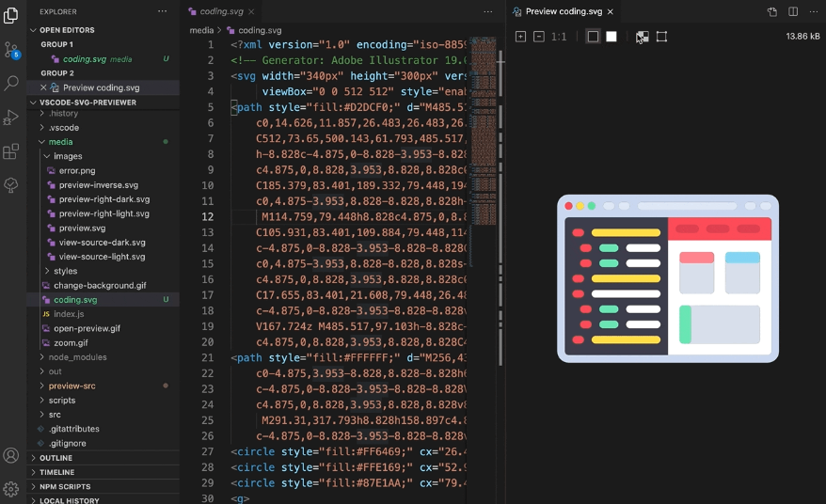This screenshot has height=504, width=826.
Task: Open preview.svg file
Action: [103, 228]
